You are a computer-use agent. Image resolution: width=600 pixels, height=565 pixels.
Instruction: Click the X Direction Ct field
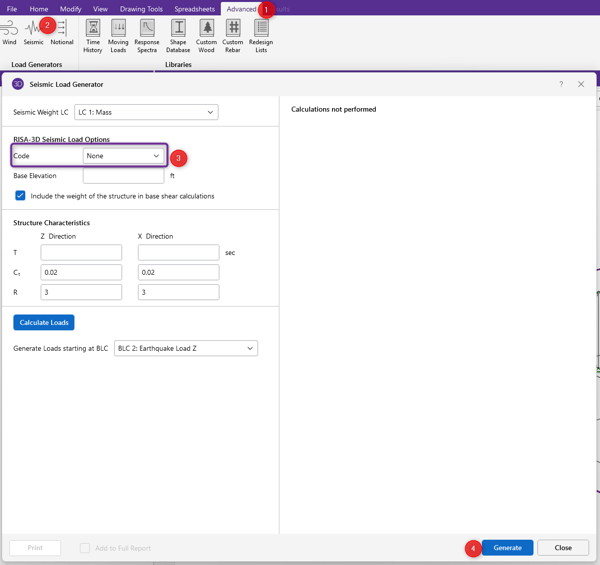click(179, 272)
